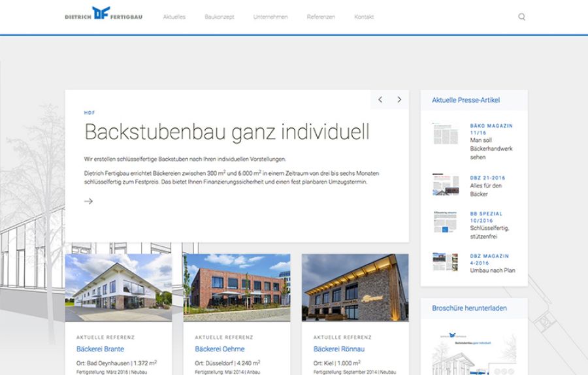The image size is (588, 375).
Task: Open the search magnifier icon
Action: click(x=521, y=17)
